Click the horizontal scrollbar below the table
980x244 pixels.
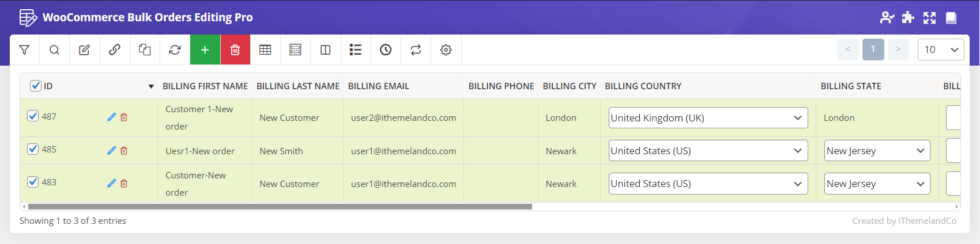pos(280,207)
